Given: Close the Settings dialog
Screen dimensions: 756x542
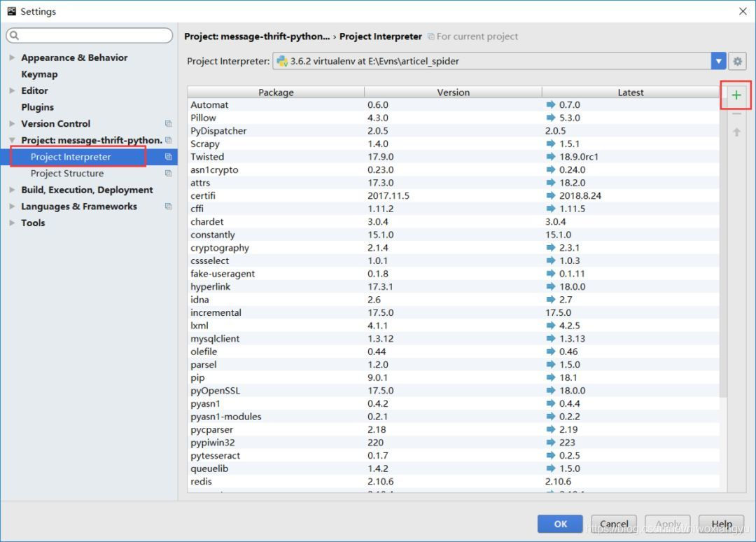Looking at the screenshot, I should click(x=743, y=11).
